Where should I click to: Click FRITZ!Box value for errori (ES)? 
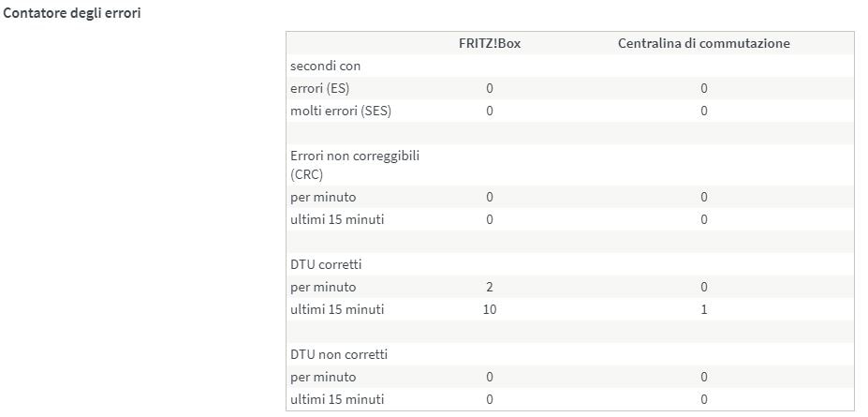489,88
